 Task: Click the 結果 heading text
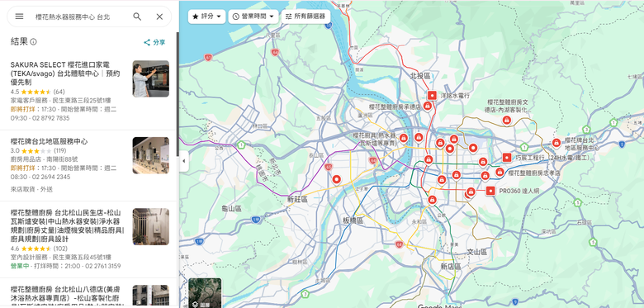pyautogui.click(x=19, y=41)
